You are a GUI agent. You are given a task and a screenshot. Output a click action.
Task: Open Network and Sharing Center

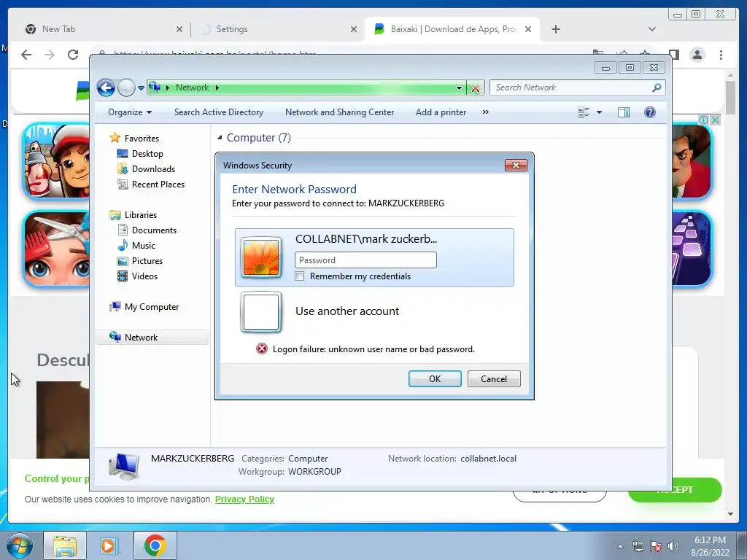339,112
